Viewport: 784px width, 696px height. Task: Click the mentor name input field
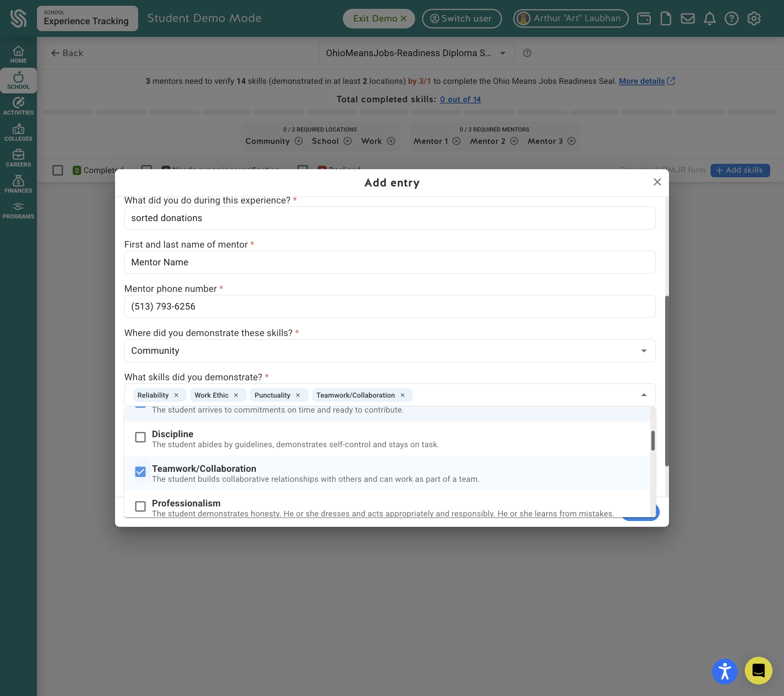tap(390, 262)
